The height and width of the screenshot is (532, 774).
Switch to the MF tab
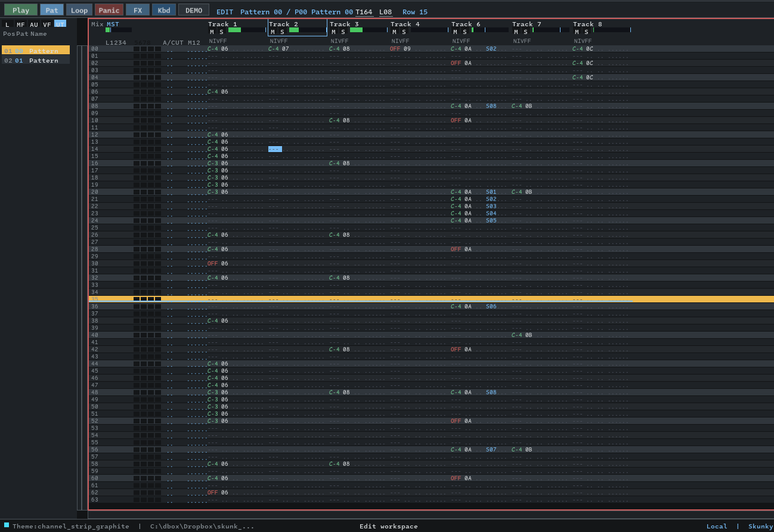[x=21, y=24]
